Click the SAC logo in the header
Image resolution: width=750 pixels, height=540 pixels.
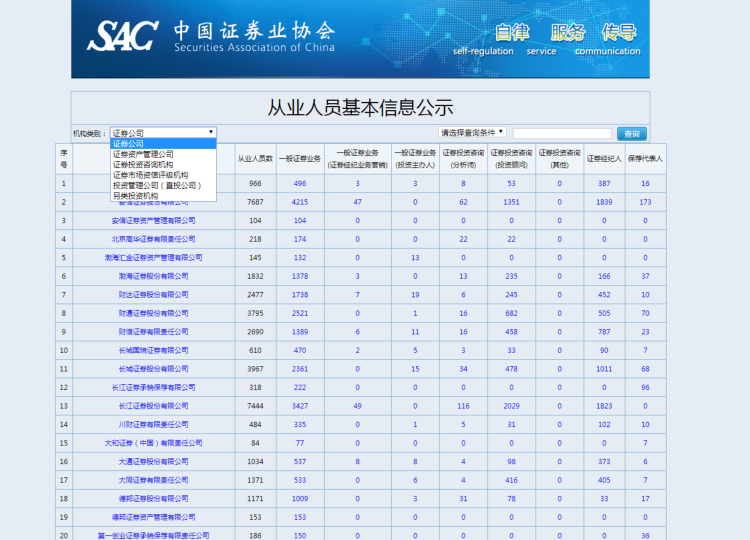(x=123, y=36)
